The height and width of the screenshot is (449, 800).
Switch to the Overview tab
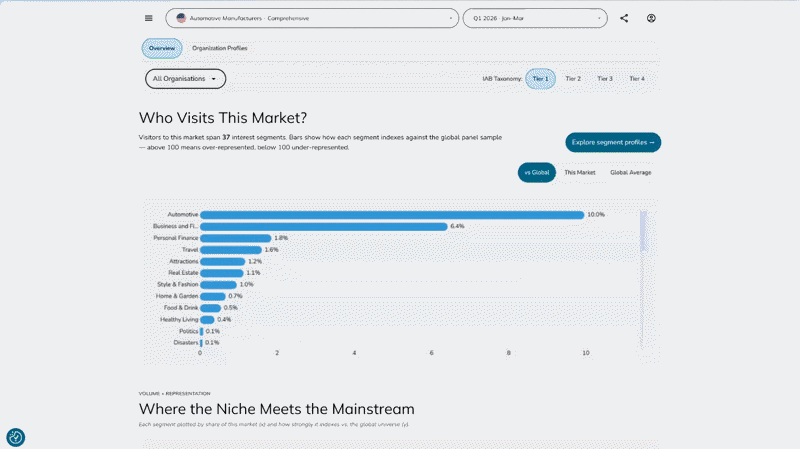pos(162,48)
